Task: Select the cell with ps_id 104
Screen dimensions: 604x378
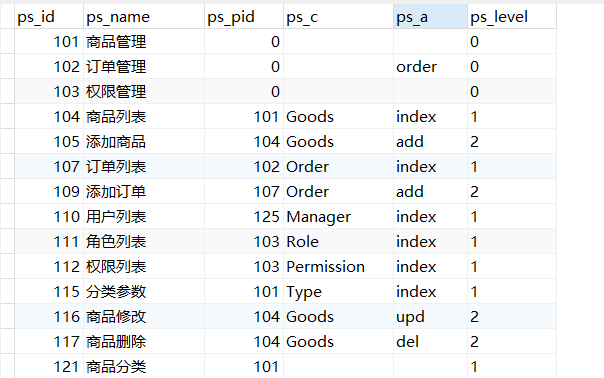Action: (49, 117)
